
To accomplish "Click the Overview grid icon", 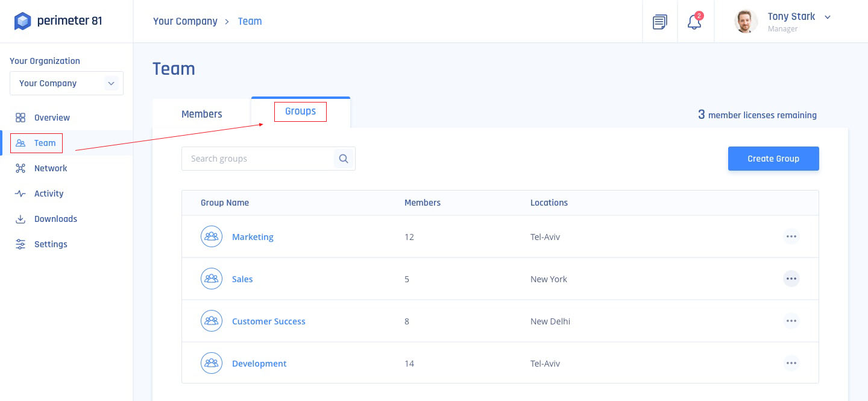I will (x=20, y=118).
